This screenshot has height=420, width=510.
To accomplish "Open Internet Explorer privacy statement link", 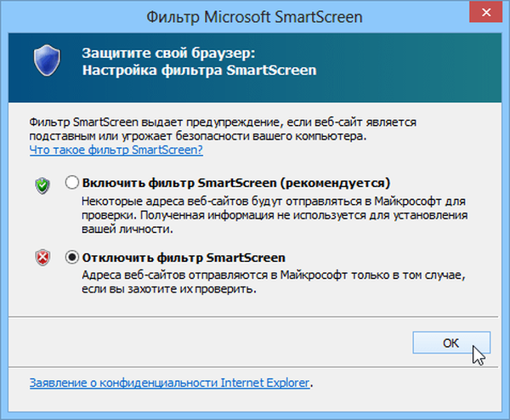I will tap(169, 383).
